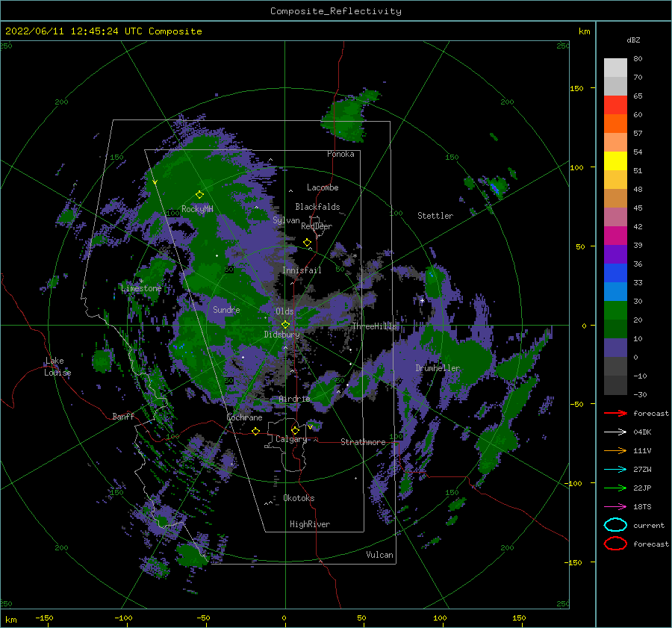Click the Innisfail city label
672x628 pixels.
302,270
